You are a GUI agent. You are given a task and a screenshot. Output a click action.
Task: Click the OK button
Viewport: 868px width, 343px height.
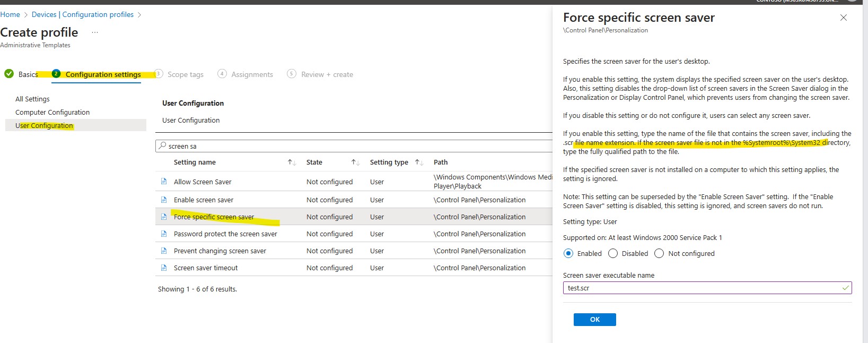coord(595,319)
